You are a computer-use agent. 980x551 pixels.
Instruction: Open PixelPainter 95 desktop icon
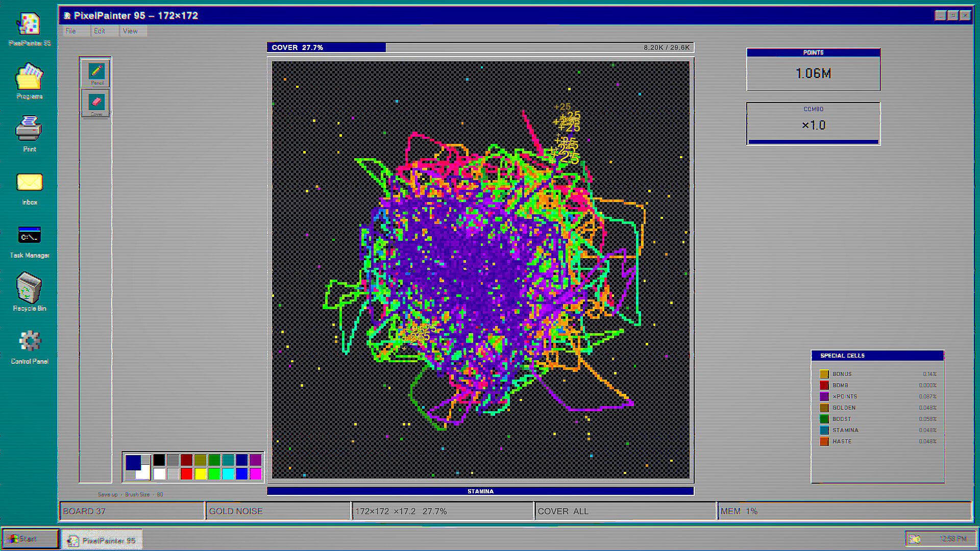coord(29,30)
